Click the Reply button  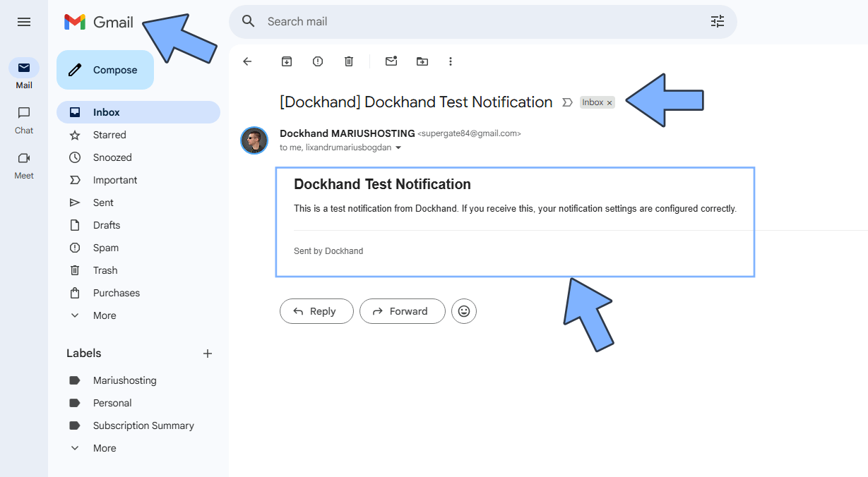pyautogui.click(x=316, y=311)
